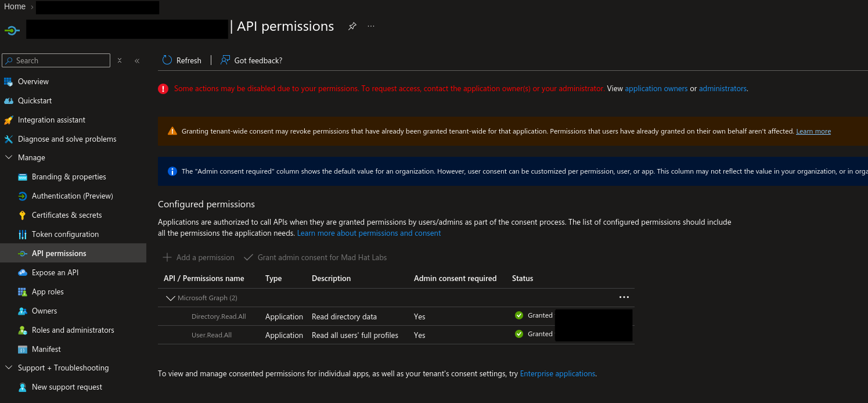Click the Overview sidebar icon
The width and height of the screenshot is (868, 403).
tap(8, 81)
